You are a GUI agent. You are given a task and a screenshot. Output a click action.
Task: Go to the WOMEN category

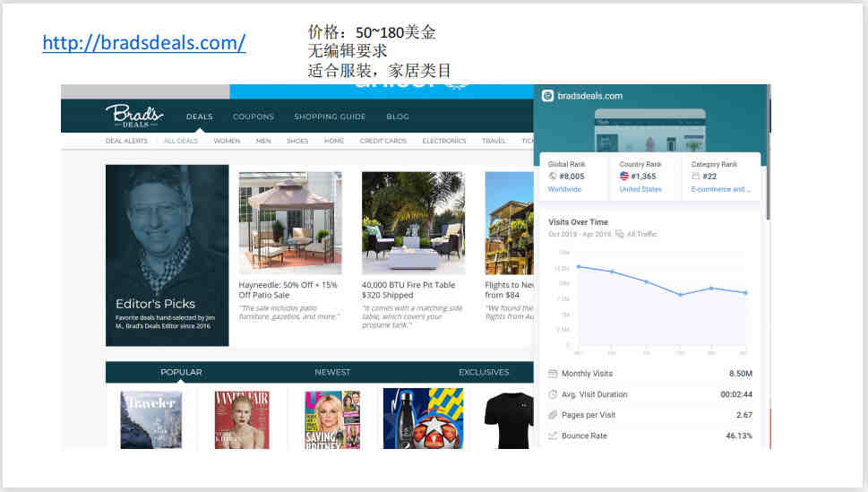click(227, 141)
